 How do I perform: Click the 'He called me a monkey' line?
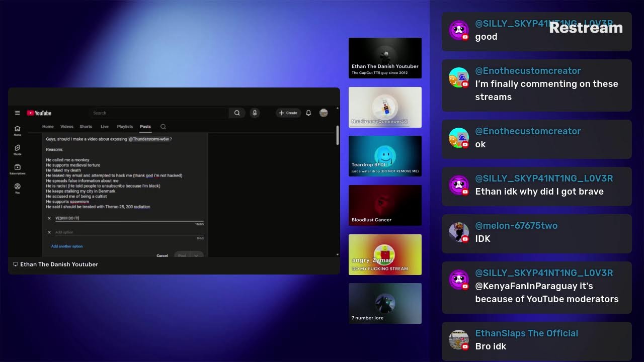pyautogui.click(x=67, y=160)
